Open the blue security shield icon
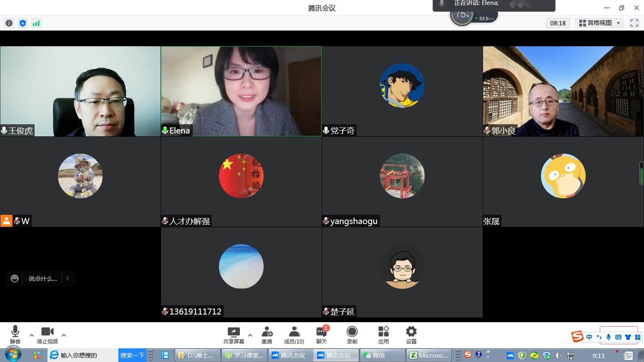Screen dimensions: 644x362 [x=23, y=23]
